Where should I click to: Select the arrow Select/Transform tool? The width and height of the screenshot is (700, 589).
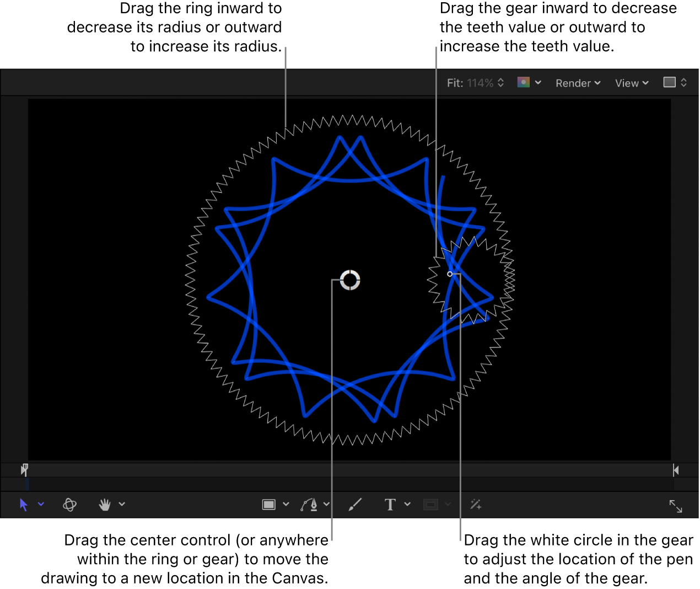(x=24, y=504)
